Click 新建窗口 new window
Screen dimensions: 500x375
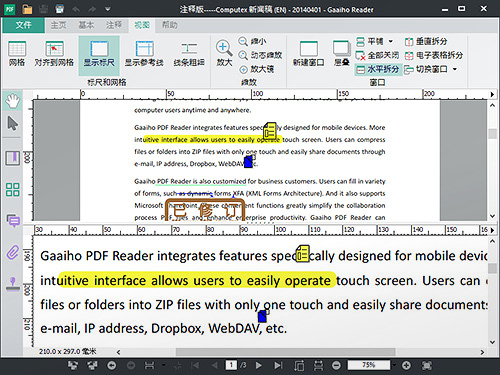[309, 53]
